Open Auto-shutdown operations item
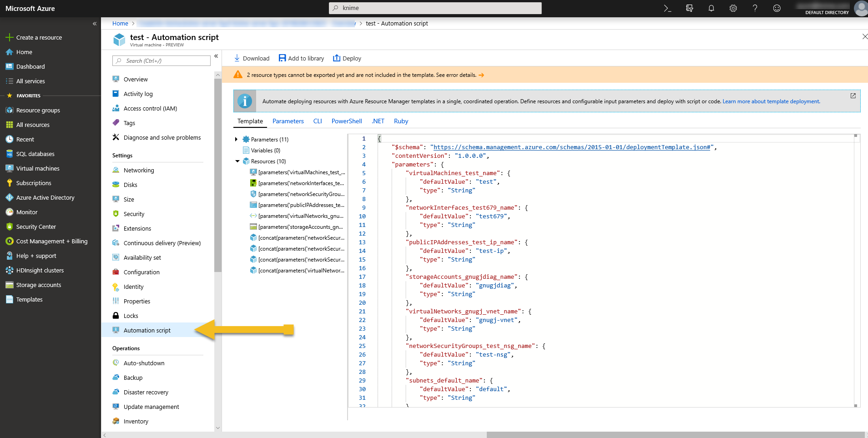Screen dimensions: 868x438 click(144, 363)
